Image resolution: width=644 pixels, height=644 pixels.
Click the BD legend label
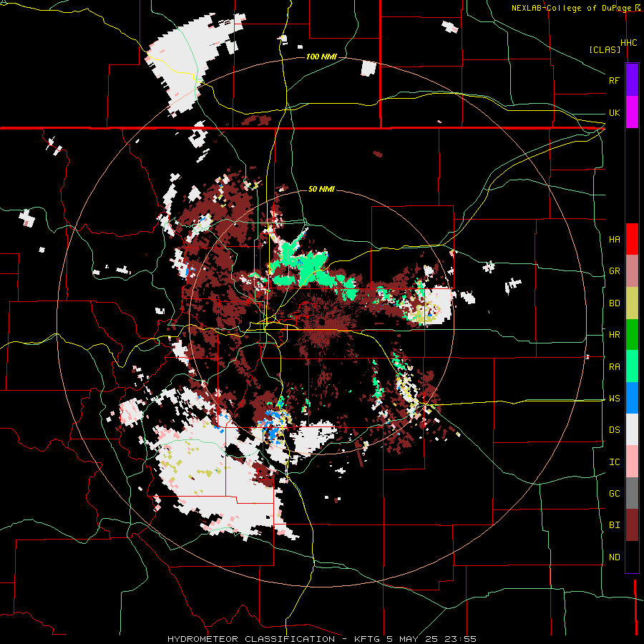pyautogui.click(x=614, y=303)
